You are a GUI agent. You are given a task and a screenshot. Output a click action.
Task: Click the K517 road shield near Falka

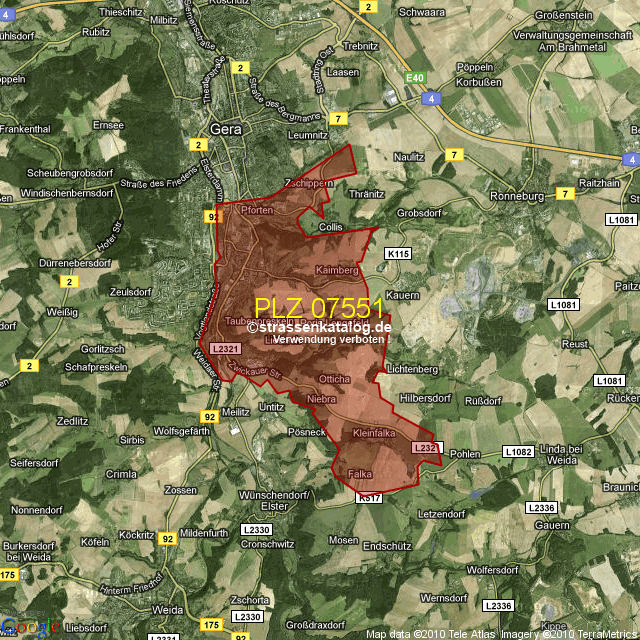pos(369,497)
